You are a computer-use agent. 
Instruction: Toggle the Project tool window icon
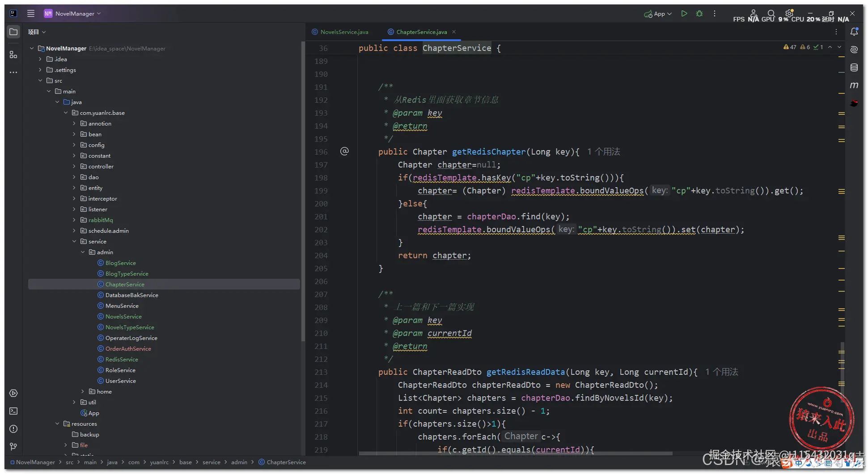13,32
